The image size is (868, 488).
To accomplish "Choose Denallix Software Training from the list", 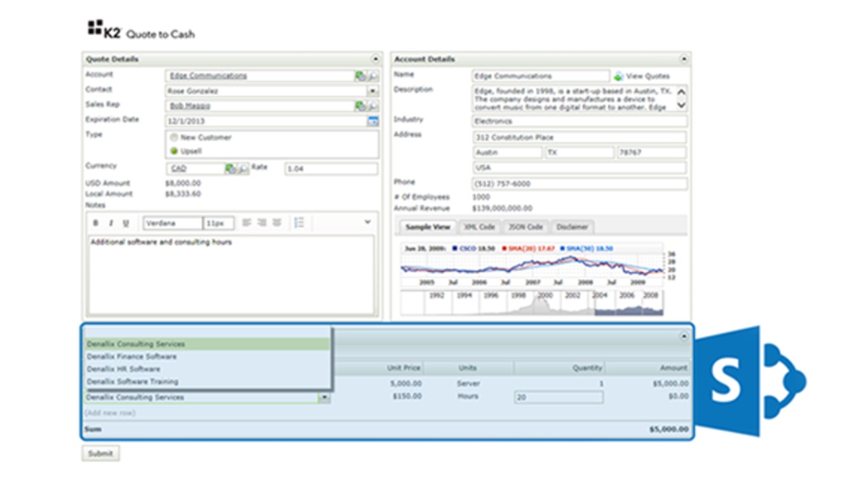I will point(207,382).
